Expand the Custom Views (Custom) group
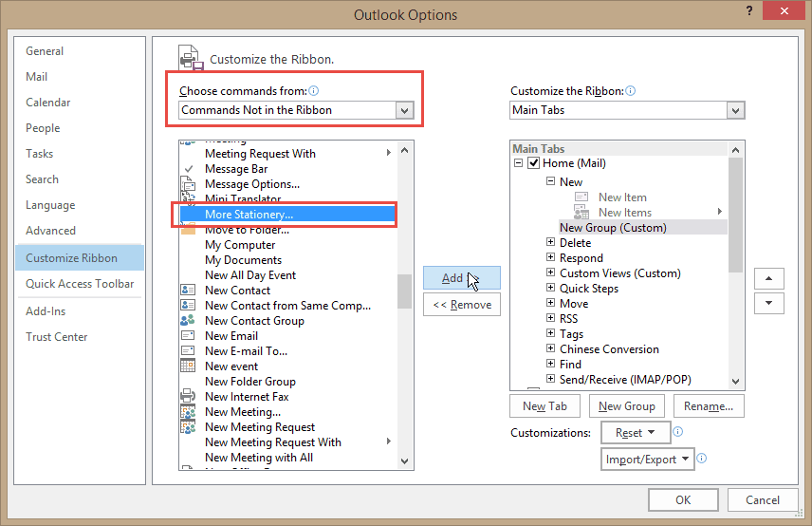Image resolution: width=812 pixels, height=526 pixels. pyautogui.click(x=550, y=272)
